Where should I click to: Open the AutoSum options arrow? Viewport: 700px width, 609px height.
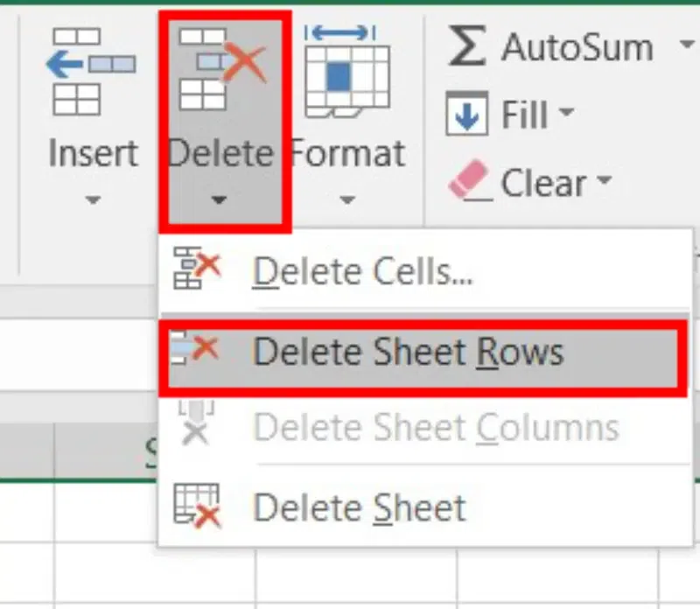pyautogui.click(x=683, y=46)
